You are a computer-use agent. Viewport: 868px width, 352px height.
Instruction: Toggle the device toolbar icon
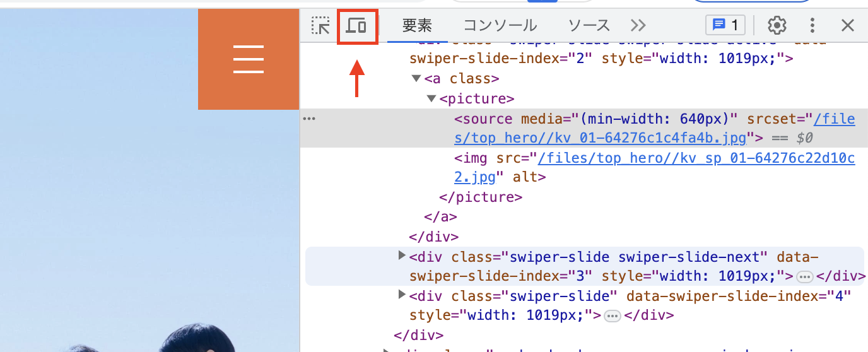(x=357, y=26)
